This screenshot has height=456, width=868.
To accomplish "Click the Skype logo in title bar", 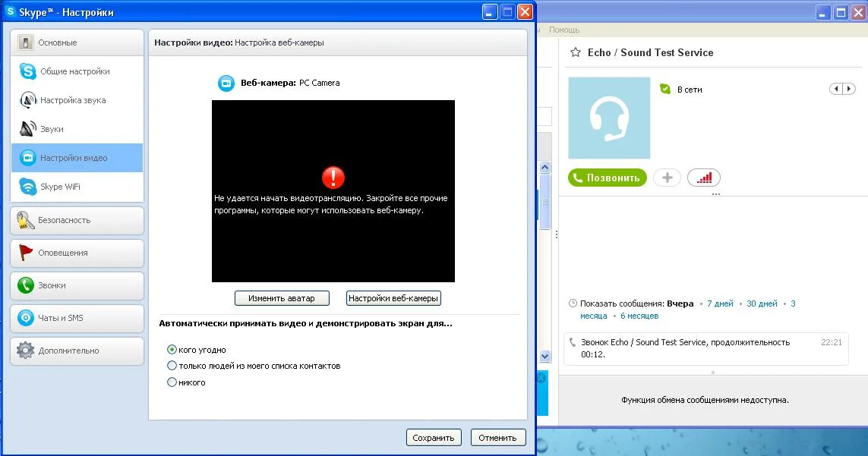I will (10, 11).
